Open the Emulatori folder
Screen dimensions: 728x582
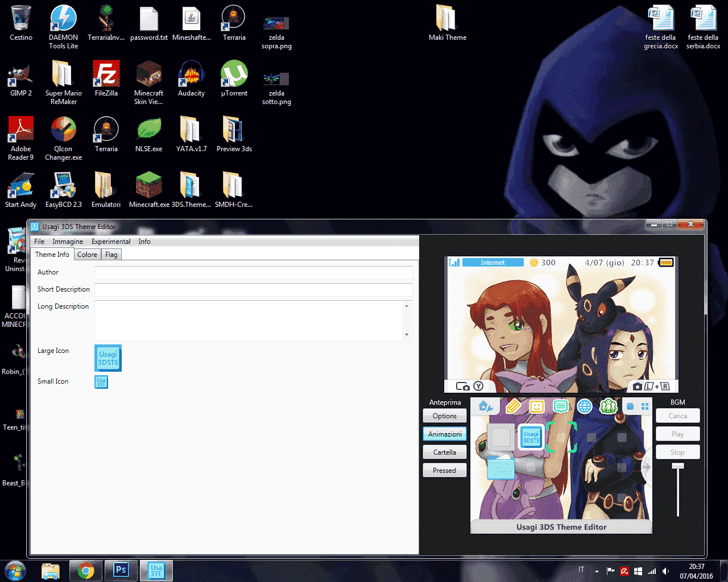106,190
